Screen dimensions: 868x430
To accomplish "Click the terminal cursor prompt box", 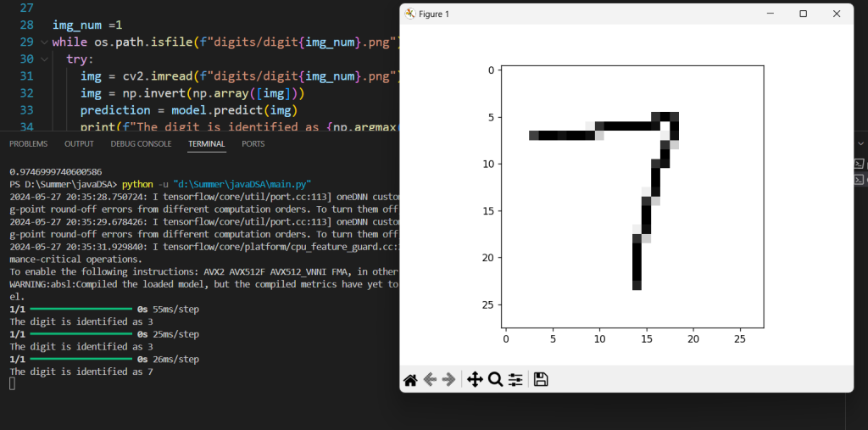I will (x=12, y=383).
